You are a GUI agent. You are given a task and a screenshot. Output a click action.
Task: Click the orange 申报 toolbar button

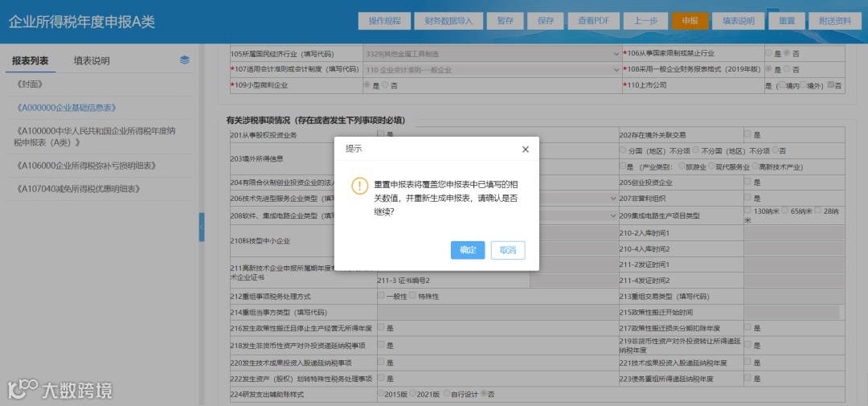pos(690,20)
